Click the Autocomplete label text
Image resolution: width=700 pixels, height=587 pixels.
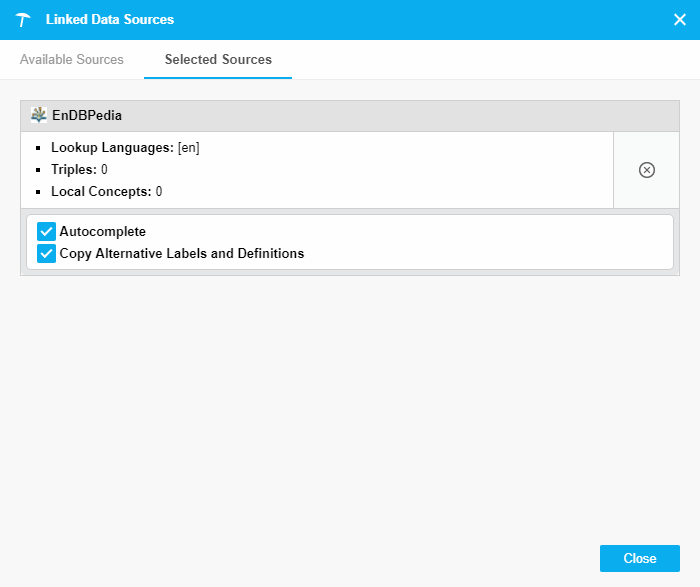(x=103, y=232)
